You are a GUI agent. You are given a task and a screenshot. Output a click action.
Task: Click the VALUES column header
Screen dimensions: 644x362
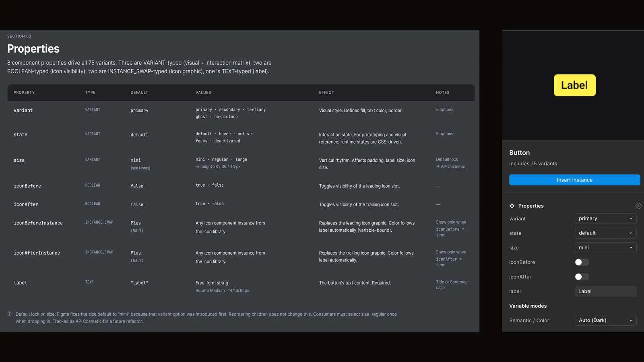coord(203,93)
